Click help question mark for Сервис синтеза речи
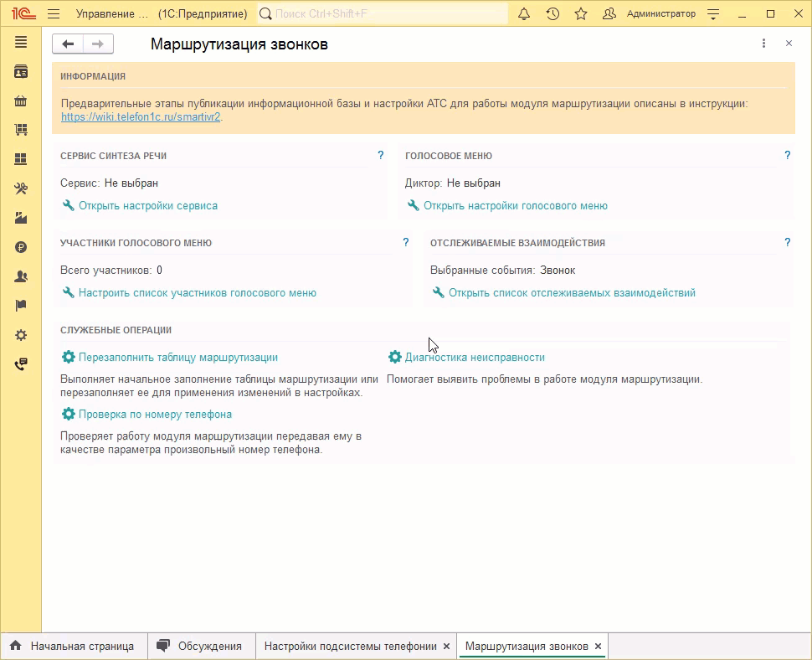The height and width of the screenshot is (660, 812). click(381, 156)
